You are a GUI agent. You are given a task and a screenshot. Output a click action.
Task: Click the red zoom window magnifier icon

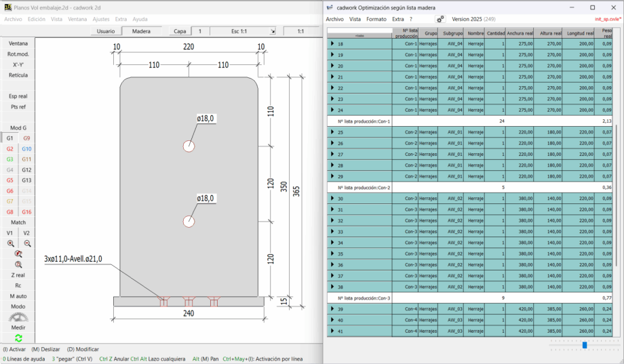pos(18,254)
